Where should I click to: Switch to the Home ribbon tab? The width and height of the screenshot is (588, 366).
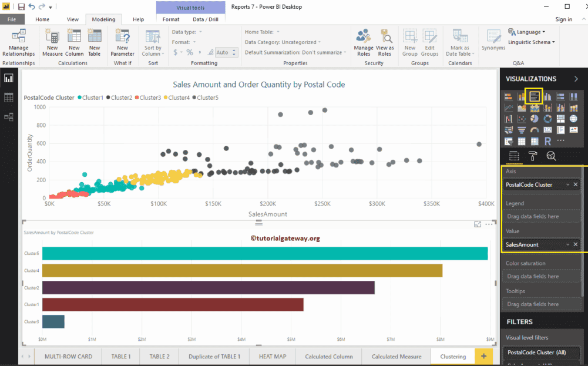(x=42, y=19)
